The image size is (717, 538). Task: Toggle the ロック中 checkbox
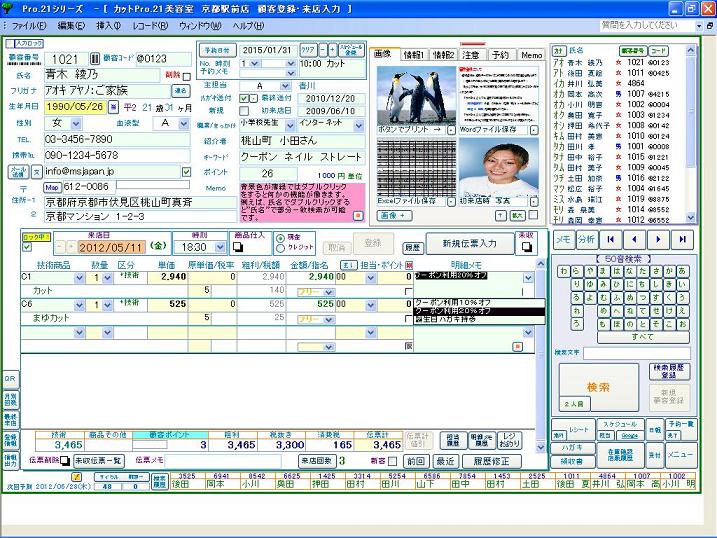tap(27, 247)
